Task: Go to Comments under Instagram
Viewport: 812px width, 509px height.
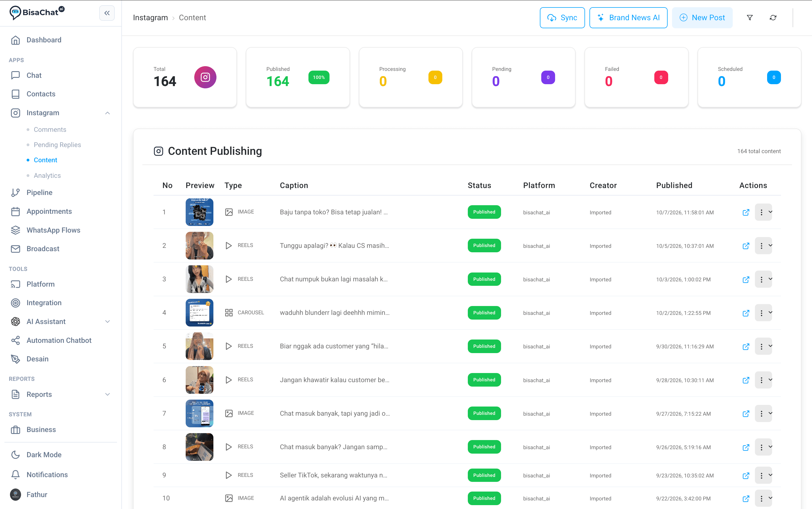Action: pos(50,130)
